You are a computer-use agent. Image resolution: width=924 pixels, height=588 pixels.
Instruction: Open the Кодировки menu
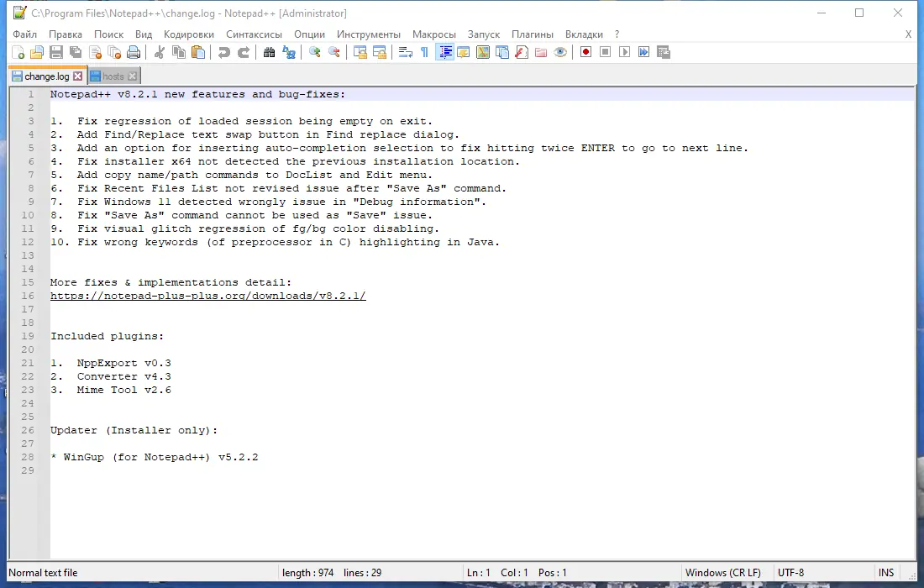(189, 34)
